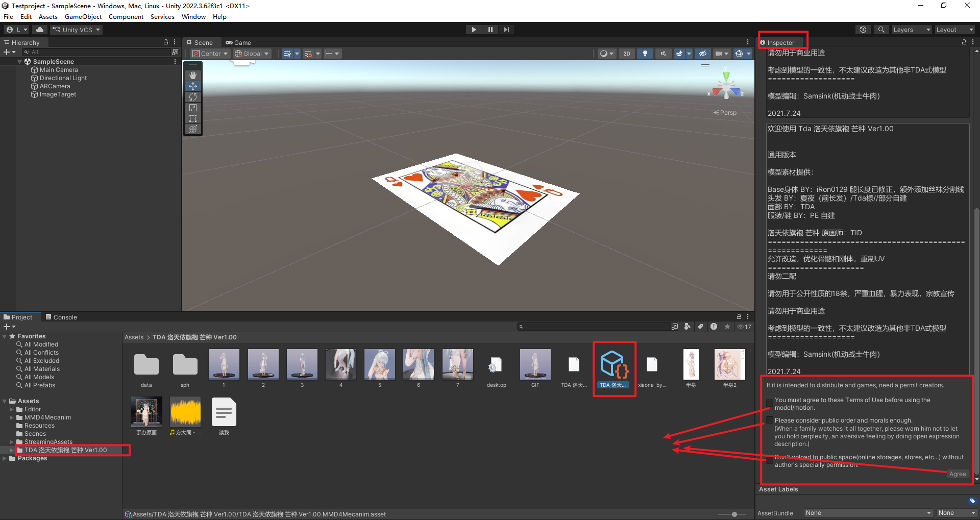Click the Hierarchy search field

tap(97, 52)
